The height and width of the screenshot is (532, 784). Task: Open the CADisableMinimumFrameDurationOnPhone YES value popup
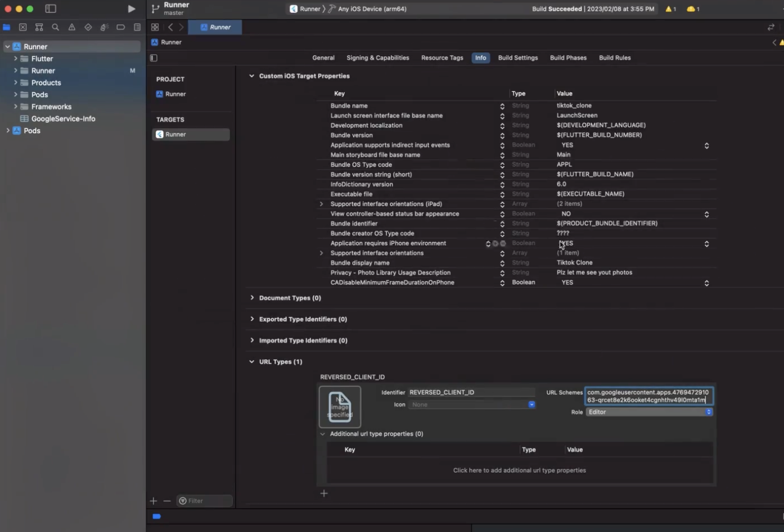(706, 283)
